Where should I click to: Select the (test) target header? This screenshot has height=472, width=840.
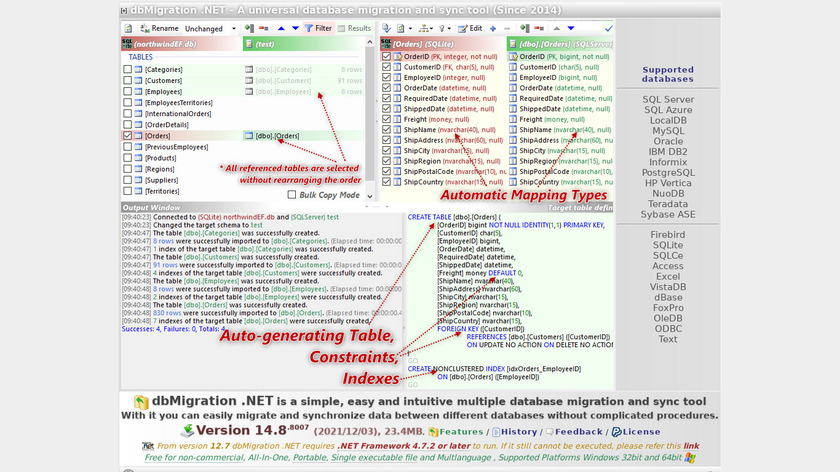(304, 44)
